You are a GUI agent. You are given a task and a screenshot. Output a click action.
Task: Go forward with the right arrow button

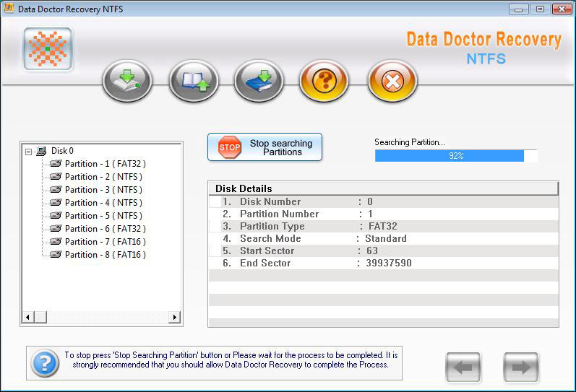pos(521,367)
